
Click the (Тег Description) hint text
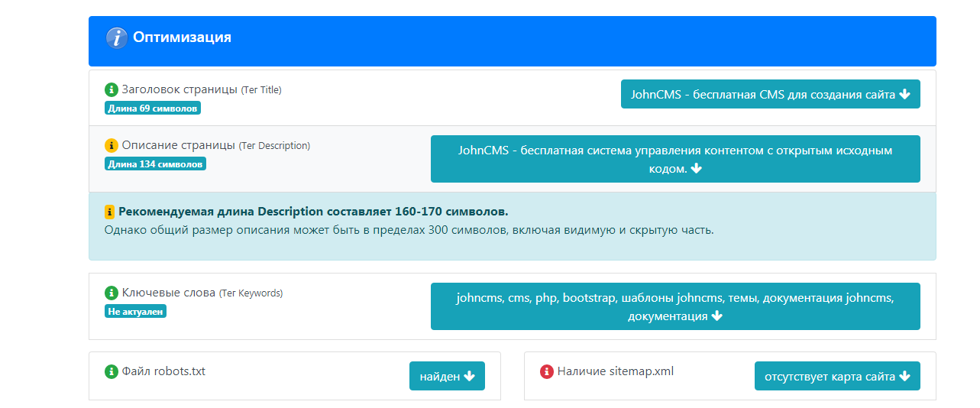point(274,146)
